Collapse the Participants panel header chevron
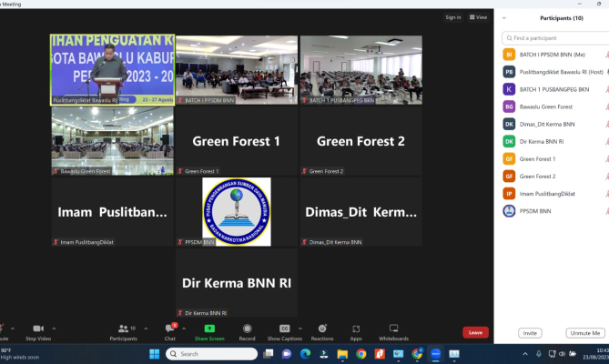This screenshot has width=609, height=364. tap(504, 17)
